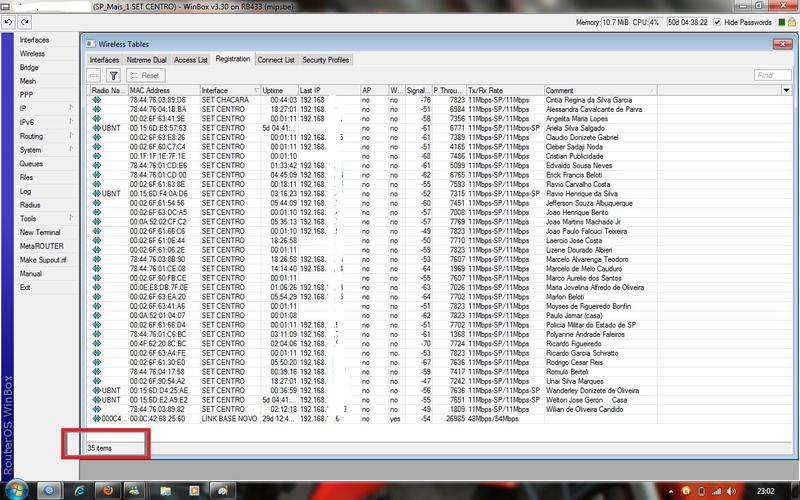Select registration icon for Cintia Regina da Silva Garcia

tap(96, 100)
